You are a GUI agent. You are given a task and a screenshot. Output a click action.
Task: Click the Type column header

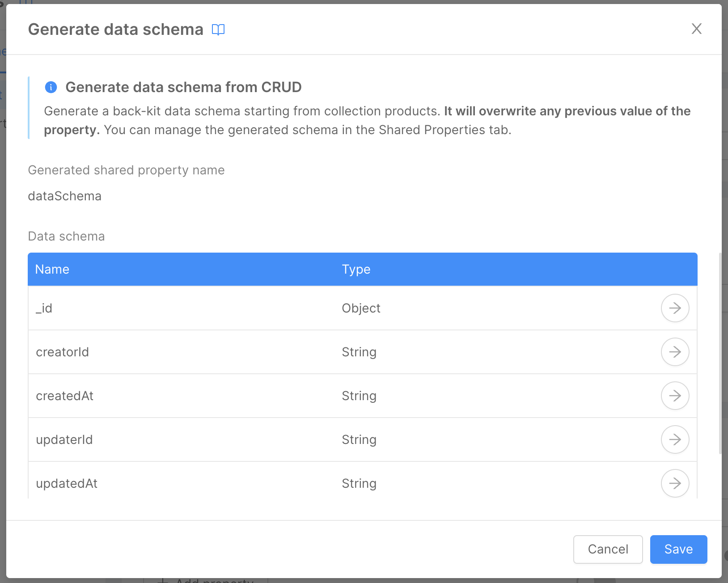(356, 269)
